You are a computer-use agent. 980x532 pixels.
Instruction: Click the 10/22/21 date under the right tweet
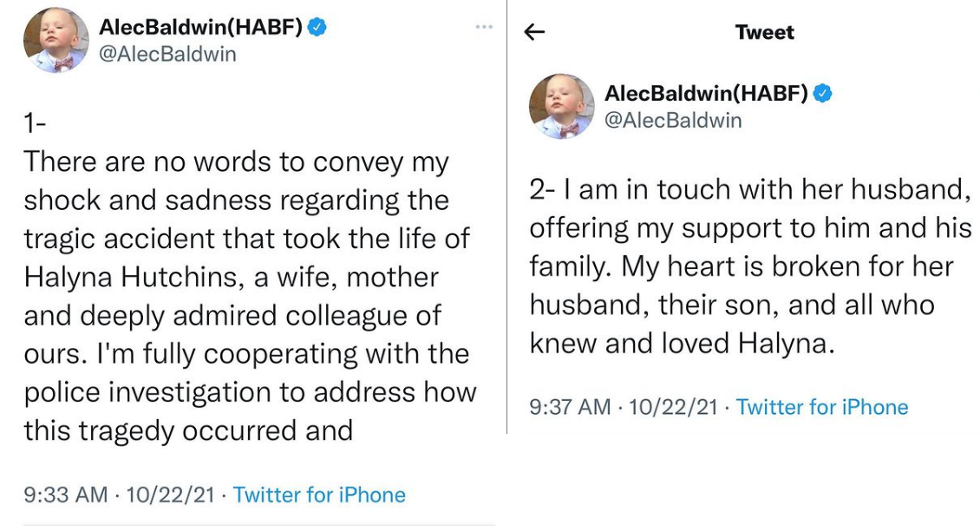coord(673,407)
